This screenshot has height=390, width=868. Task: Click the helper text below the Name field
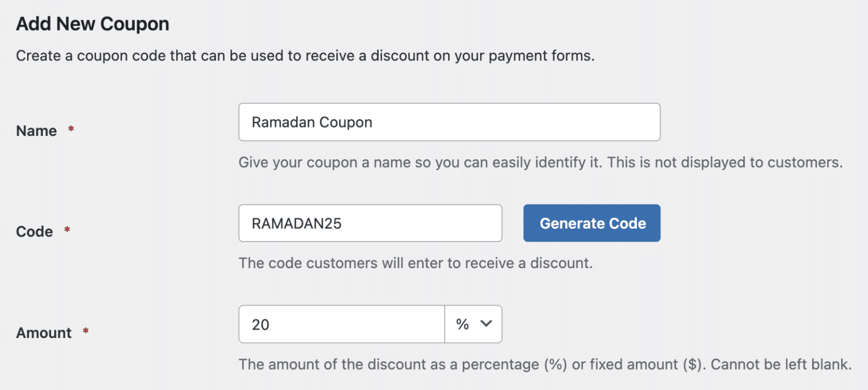541,162
